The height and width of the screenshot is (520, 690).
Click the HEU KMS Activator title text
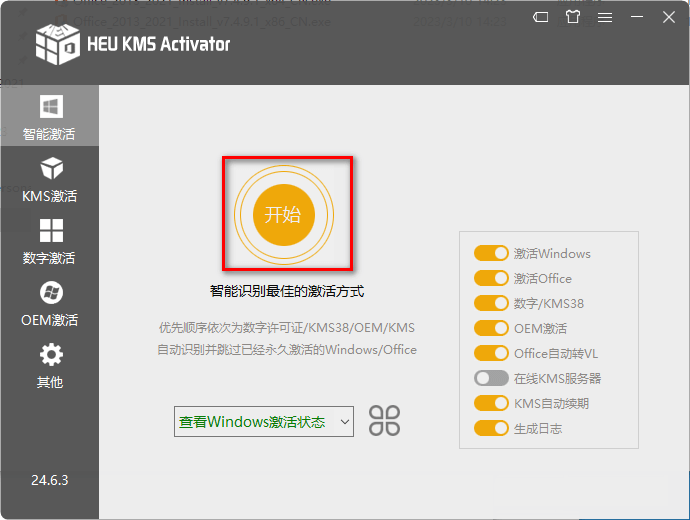(158, 44)
